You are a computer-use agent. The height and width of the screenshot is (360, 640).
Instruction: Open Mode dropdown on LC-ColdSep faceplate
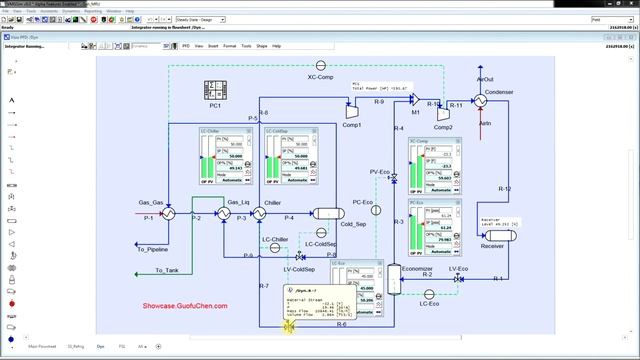point(295,180)
